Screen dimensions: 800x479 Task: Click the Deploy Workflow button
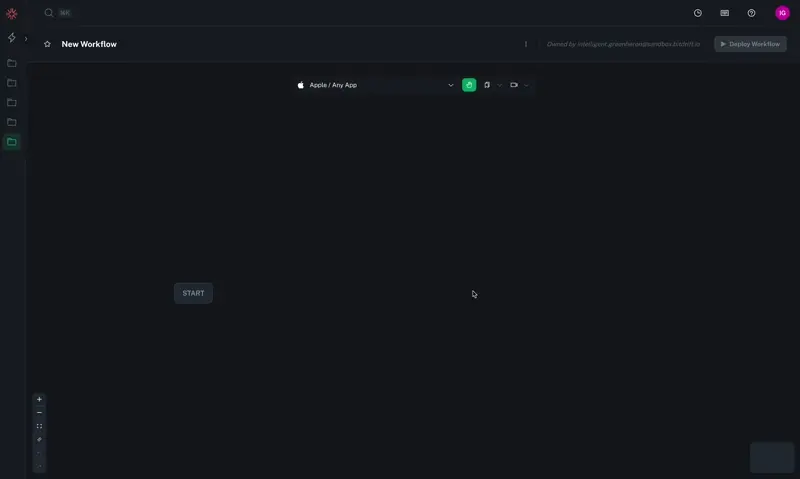pyautogui.click(x=750, y=44)
